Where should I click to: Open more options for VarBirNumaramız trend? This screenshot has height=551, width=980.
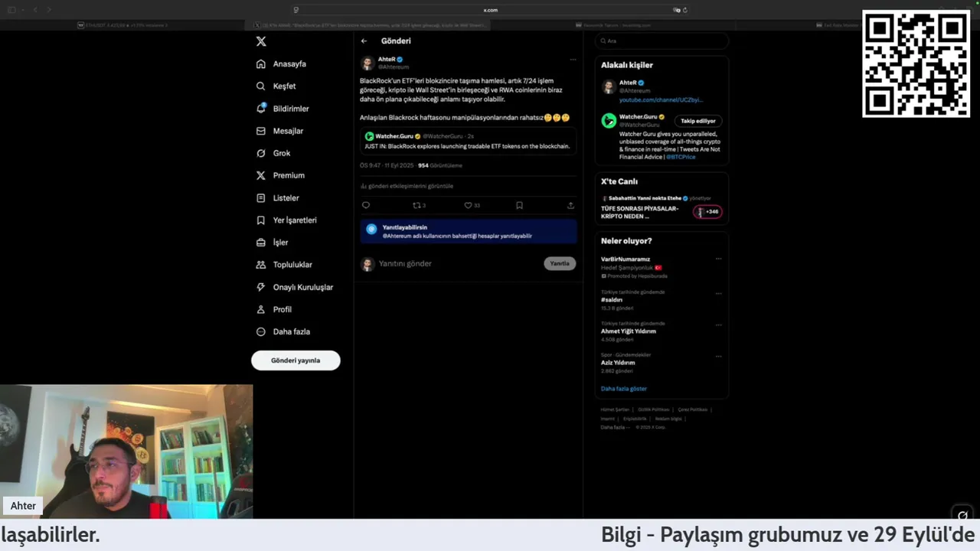[x=718, y=259]
